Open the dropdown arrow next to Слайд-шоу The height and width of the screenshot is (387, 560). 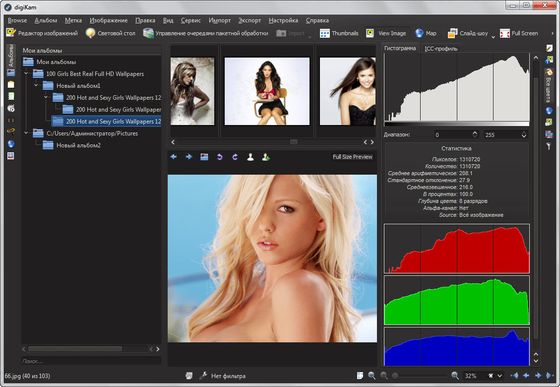[x=493, y=36]
